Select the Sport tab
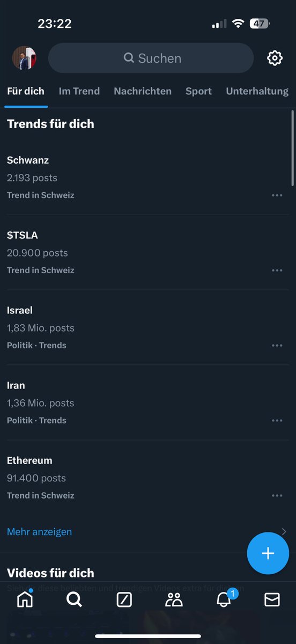 point(198,91)
